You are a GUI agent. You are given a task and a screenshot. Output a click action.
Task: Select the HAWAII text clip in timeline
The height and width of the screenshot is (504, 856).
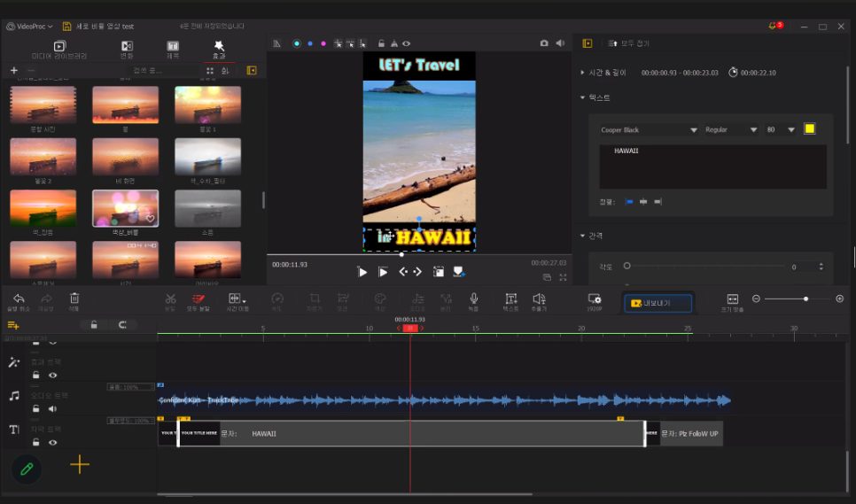[412, 434]
